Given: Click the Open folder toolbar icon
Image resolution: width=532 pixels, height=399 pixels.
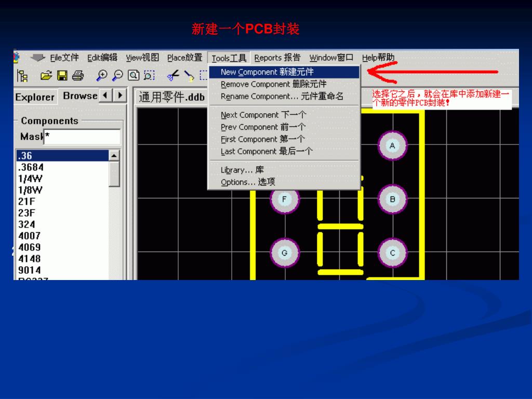Looking at the screenshot, I should (x=46, y=75).
